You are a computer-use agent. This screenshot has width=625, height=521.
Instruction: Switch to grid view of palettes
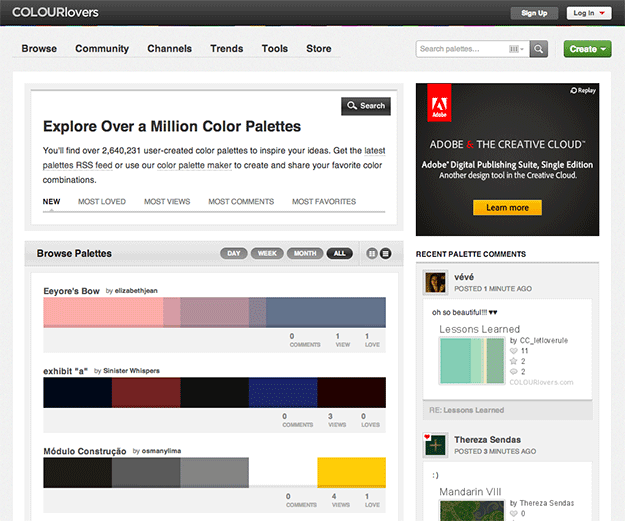click(371, 254)
